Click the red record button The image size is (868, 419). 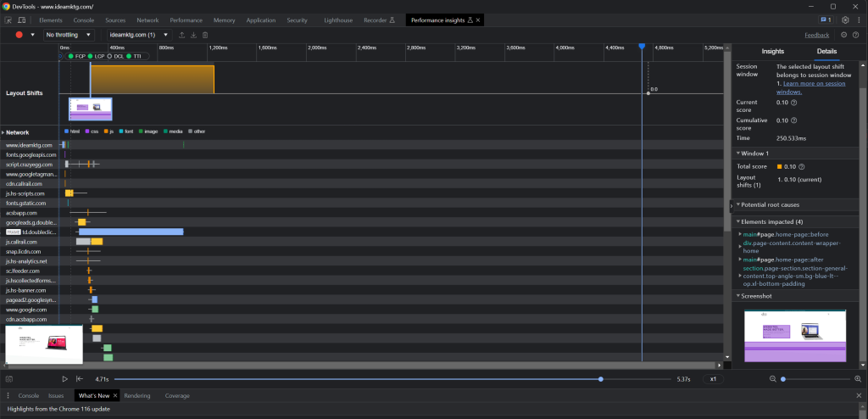point(19,35)
